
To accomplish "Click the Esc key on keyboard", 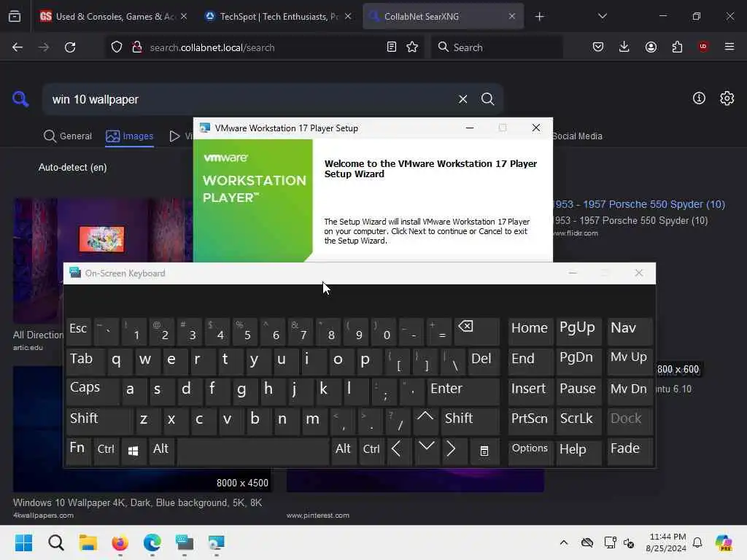I will (x=78, y=330).
